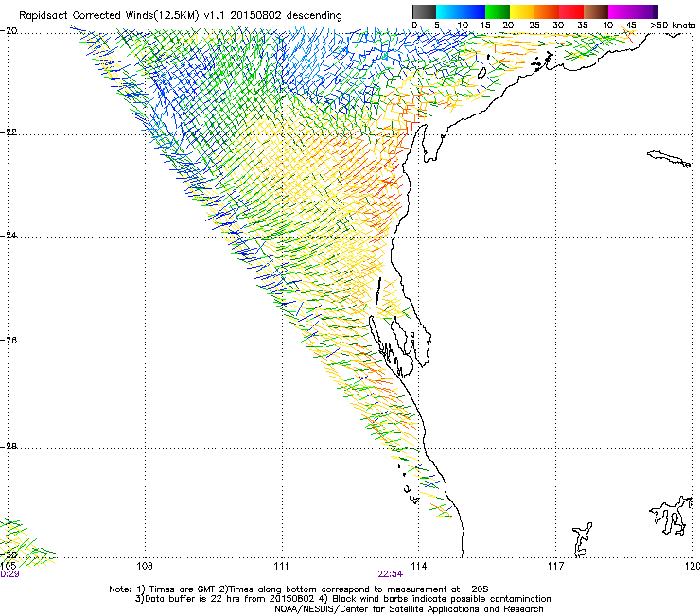Click the '>50 knots' legend label

tap(673, 26)
